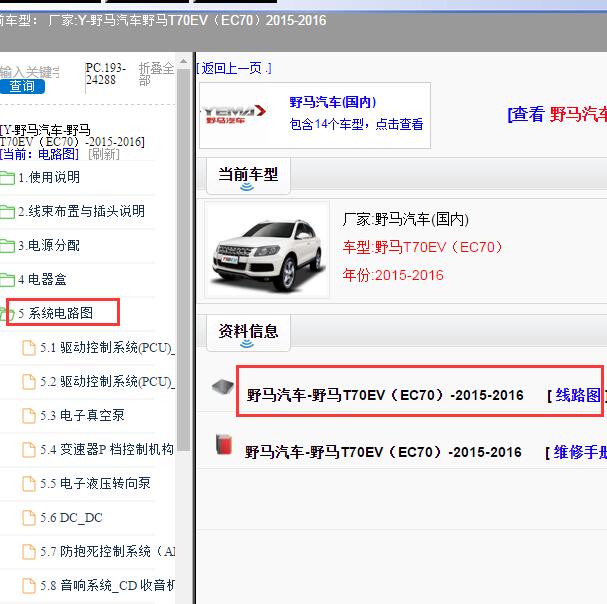This screenshot has width=607, height=604.
Task: Click the YEMA brand logo
Action: [x=234, y=114]
